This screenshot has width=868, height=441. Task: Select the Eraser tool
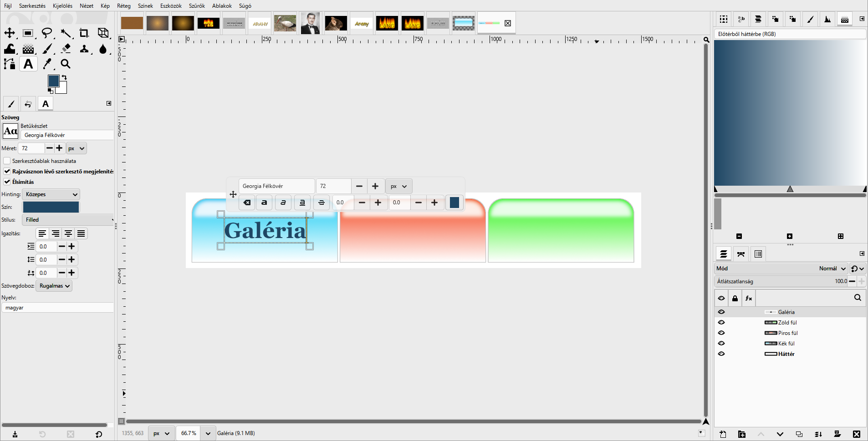66,48
